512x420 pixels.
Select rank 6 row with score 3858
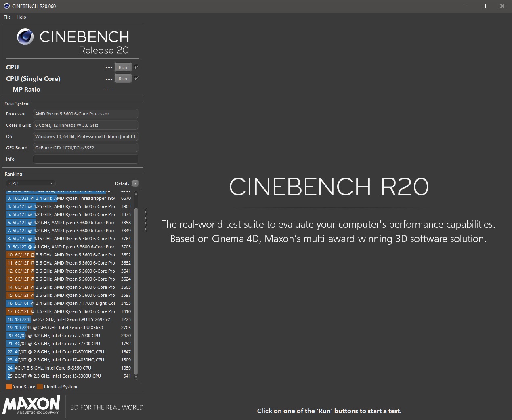coord(69,223)
